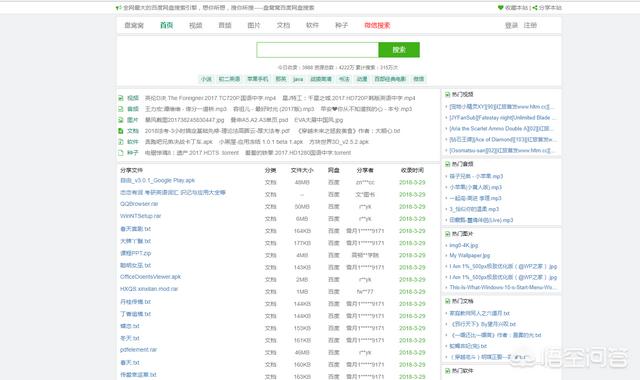The height and width of the screenshot is (380, 640).
Task: Click the icon beside 热门文档 heading
Action: (x=447, y=301)
